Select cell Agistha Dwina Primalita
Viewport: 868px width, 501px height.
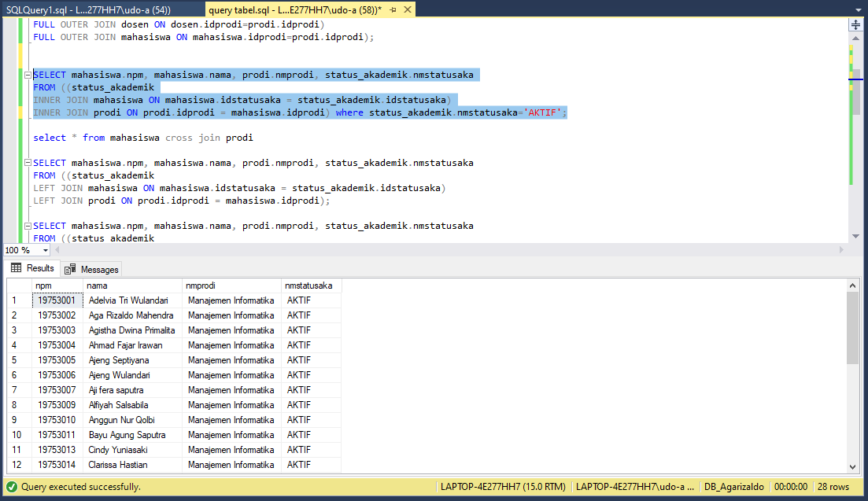point(133,330)
